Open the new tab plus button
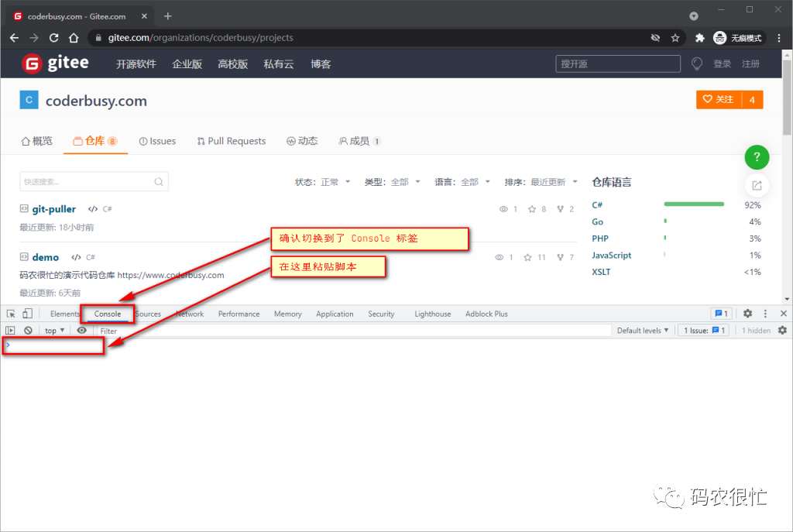This screenshot has width=793, height=532. click(168, 16)
